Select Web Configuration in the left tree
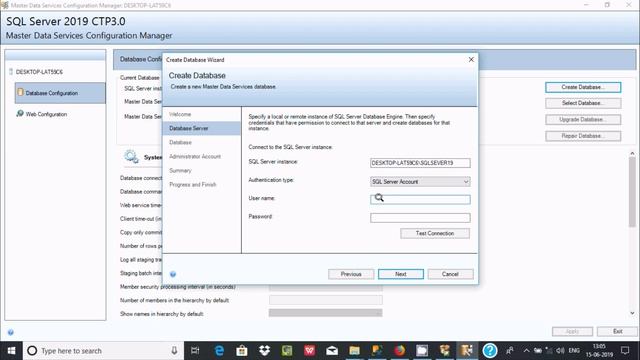 click(x=46, y=114)
